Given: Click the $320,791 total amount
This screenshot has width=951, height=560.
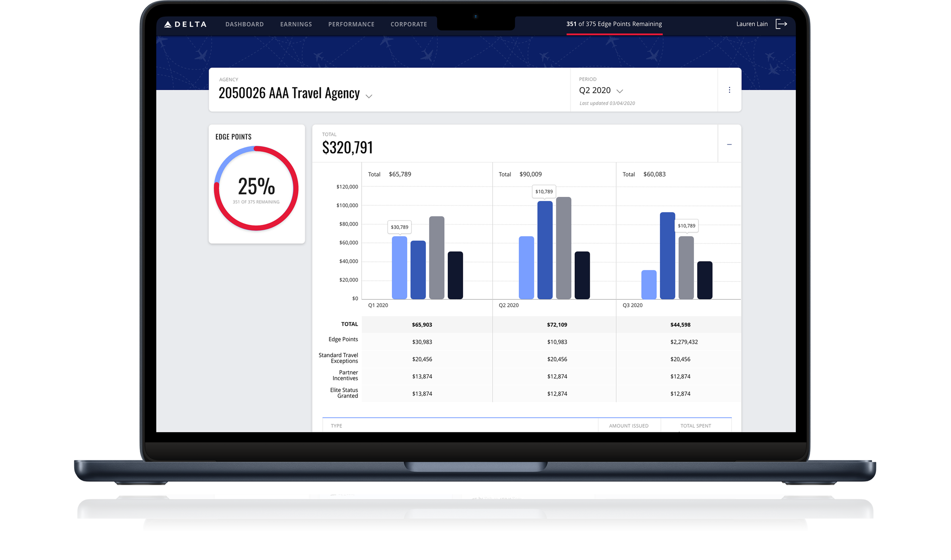Looking at the screenshot, I should [347, 148].
